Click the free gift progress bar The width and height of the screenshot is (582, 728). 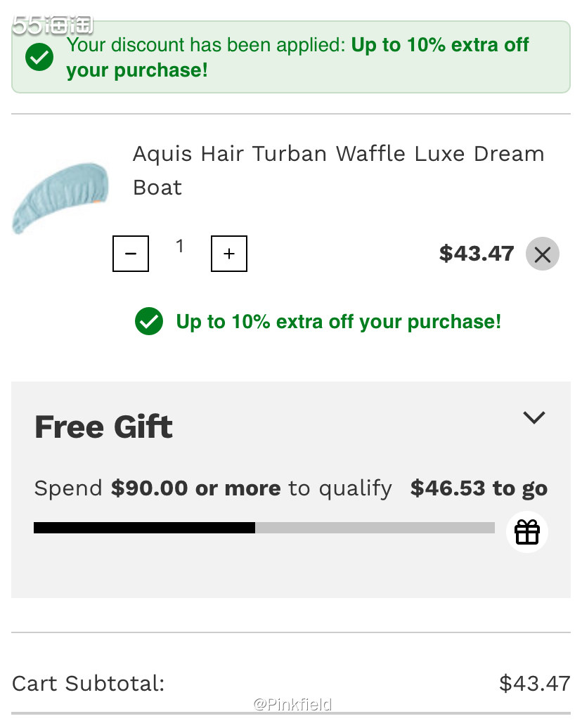tap(264, 528)
